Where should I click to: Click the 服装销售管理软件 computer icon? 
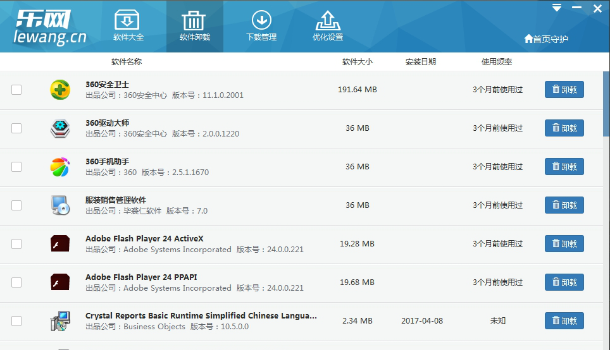60,205
